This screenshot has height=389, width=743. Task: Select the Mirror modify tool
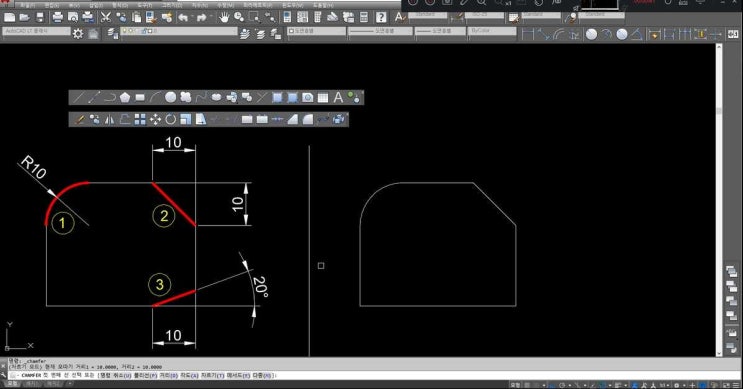pos(109,119)
